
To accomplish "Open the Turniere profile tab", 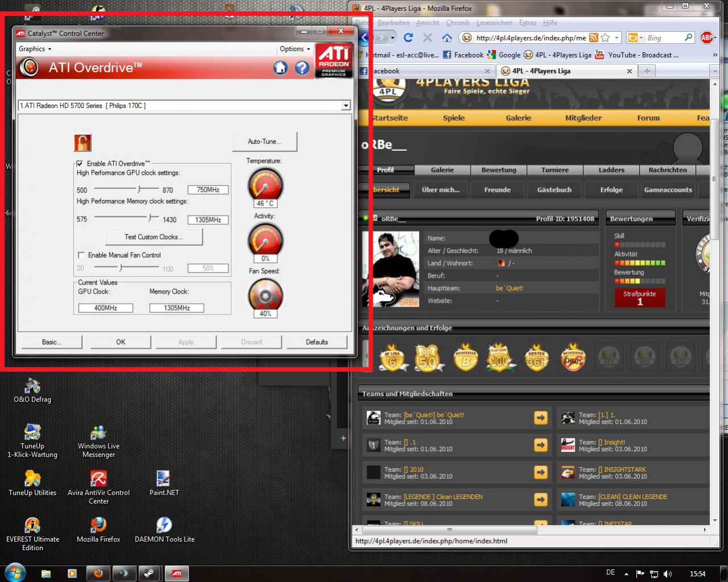I will point(555,170).
